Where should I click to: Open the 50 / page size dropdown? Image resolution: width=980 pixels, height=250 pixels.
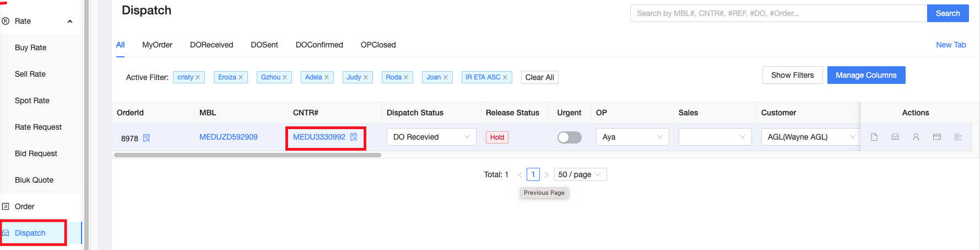point(580,174)
